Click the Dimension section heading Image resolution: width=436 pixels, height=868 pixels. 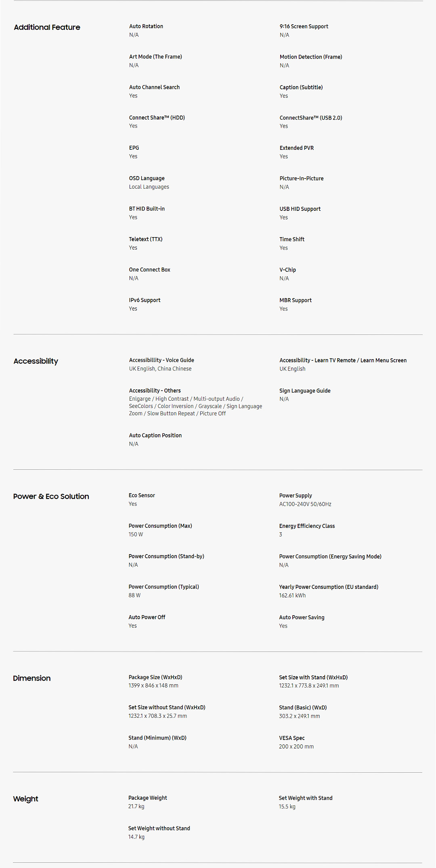(x=31, y=678)
